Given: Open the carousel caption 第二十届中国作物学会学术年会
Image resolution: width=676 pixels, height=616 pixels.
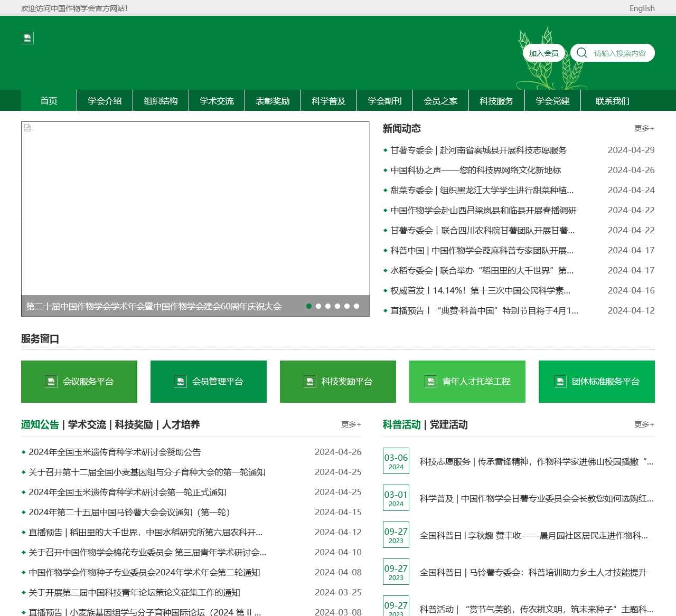Looking at the screenshot, I should (154, 306).
